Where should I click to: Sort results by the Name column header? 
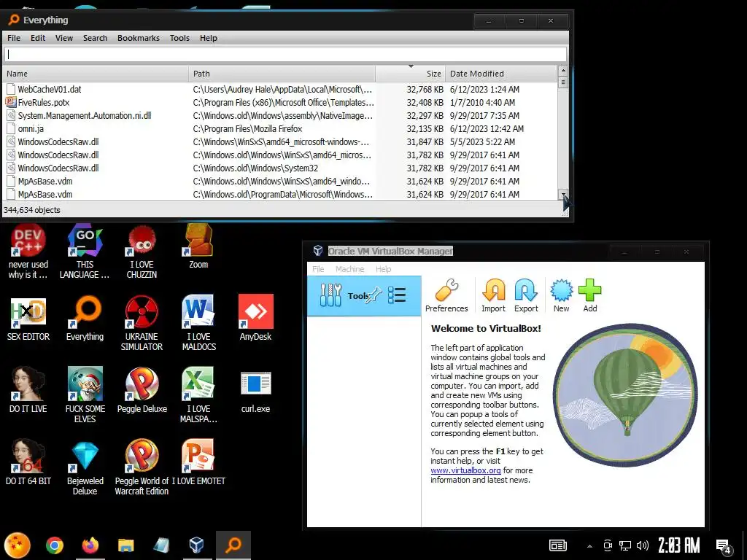(96, 74)
